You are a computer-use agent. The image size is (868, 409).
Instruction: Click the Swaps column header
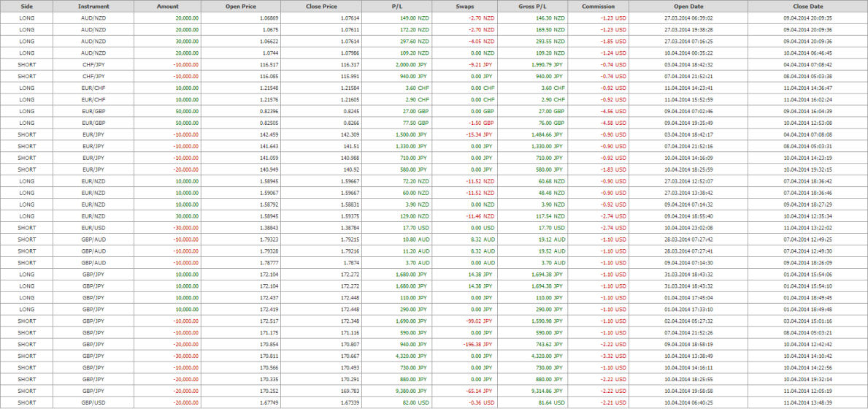coord(464,7)
